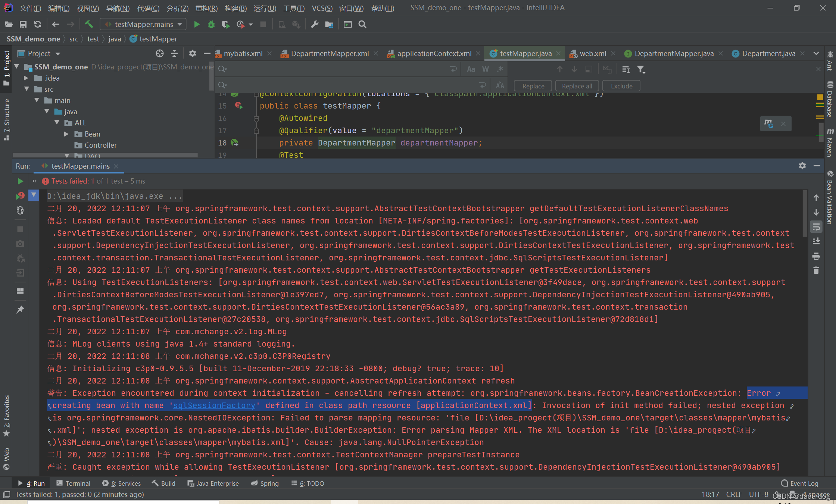Open sqlSessionFactory link in console
Image resolution: width=836 pixels, height=504 pixels.
click(x=214, y=406)
